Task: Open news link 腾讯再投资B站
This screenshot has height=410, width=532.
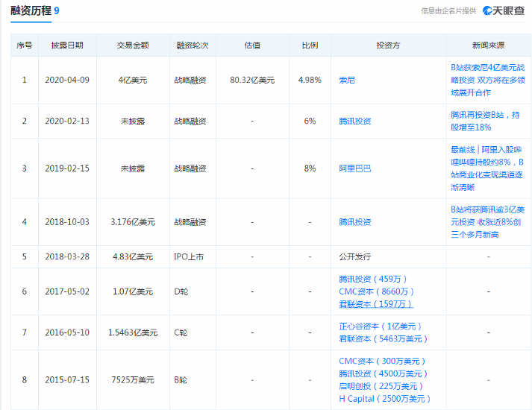Action: tap(485, 122)
